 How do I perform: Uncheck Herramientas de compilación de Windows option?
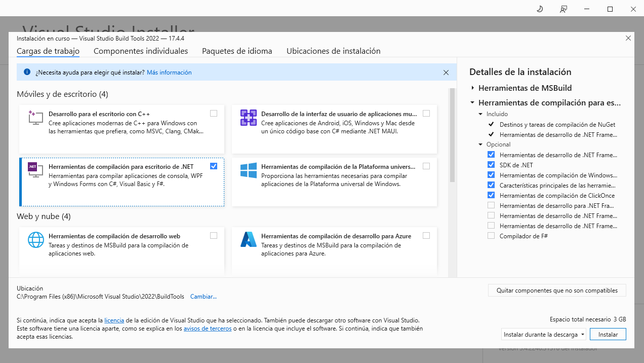[491, 175]
